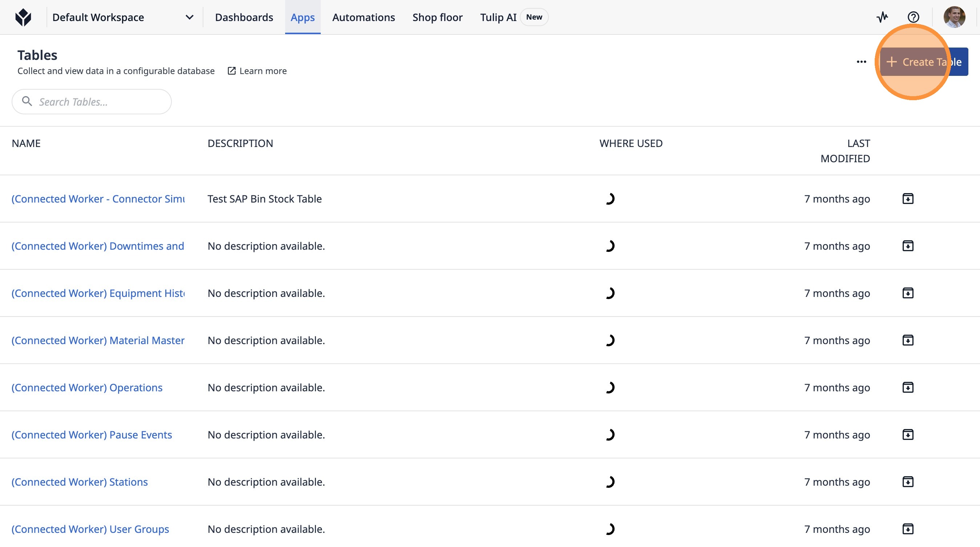The image size is (980, 547).
Task: Open the help question mark icon
Action: [913, 17]
